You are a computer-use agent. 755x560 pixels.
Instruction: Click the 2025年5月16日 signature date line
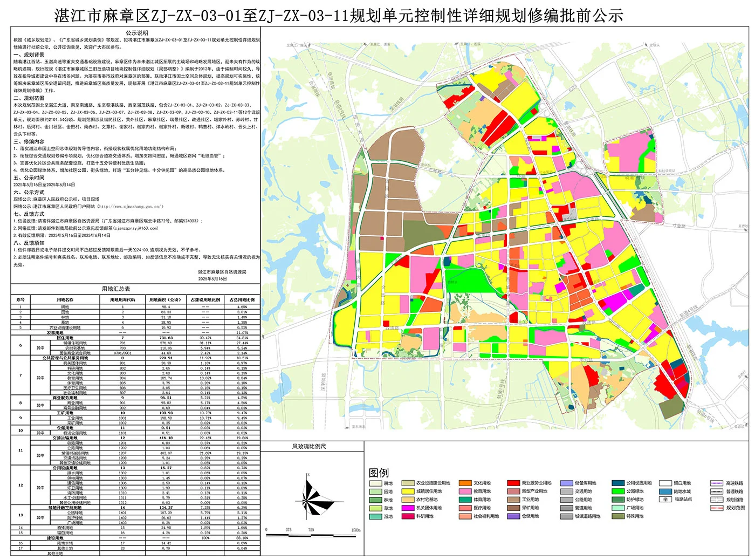[x=212, y=279]
